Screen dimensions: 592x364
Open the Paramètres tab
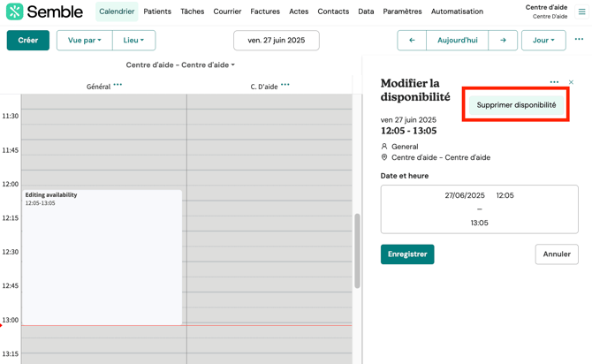tap(402, 11)
